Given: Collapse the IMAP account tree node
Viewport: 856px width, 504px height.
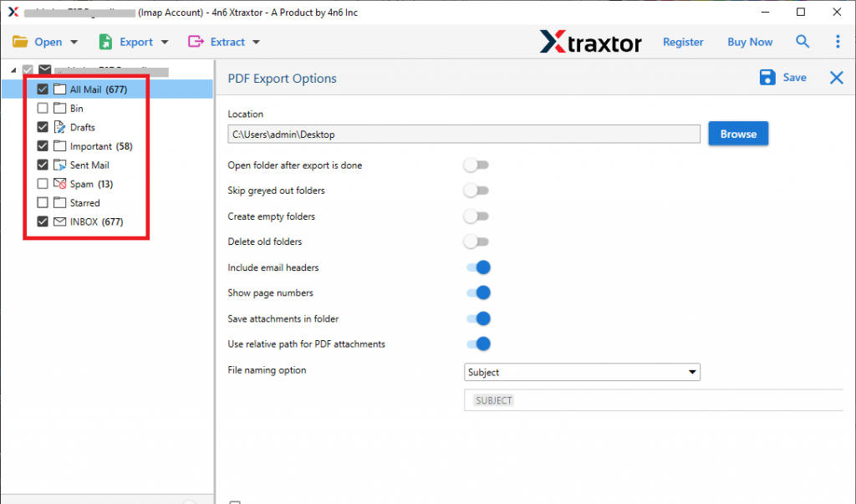Looking at the screenshot, I should click(14, 70).
